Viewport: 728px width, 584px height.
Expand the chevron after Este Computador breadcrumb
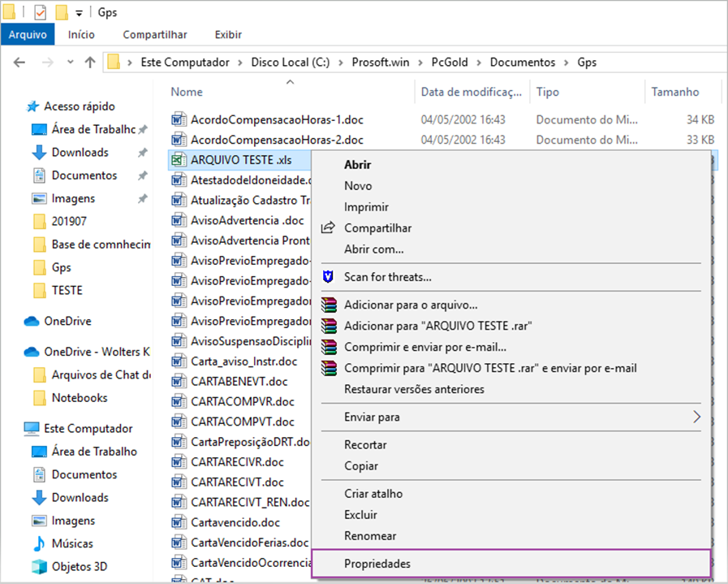240,63
